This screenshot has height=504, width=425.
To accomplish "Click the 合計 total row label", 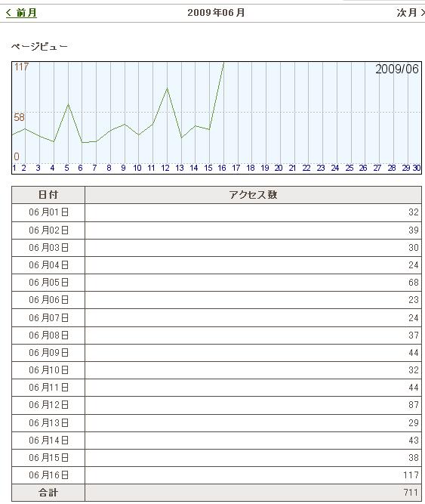I will click(48, 493).
